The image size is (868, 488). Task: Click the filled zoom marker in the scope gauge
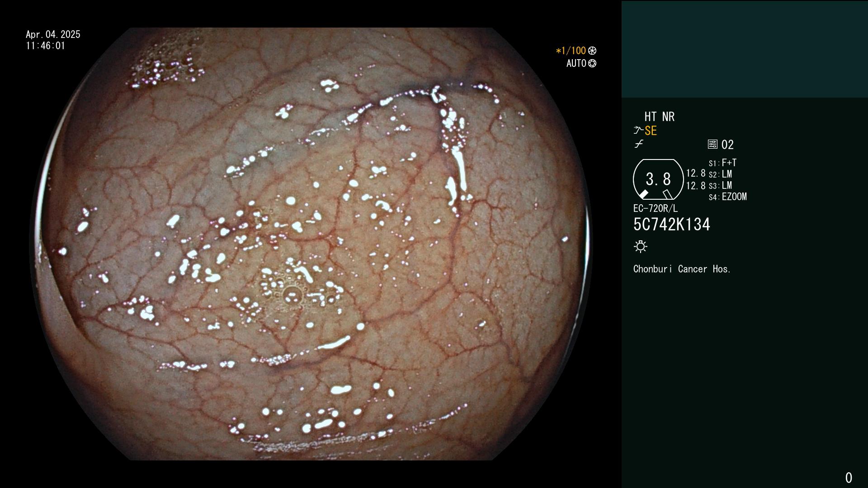coord(644,194)
